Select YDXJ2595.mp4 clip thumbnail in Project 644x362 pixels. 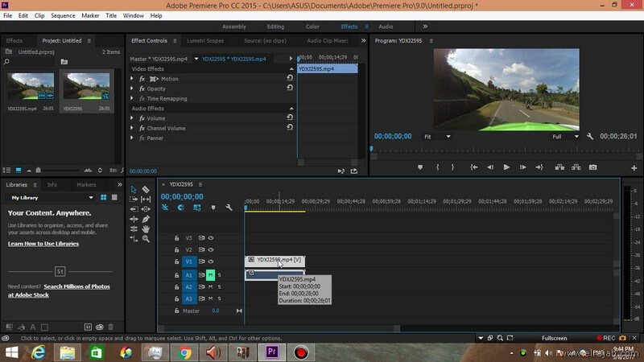tap(31, 86)
